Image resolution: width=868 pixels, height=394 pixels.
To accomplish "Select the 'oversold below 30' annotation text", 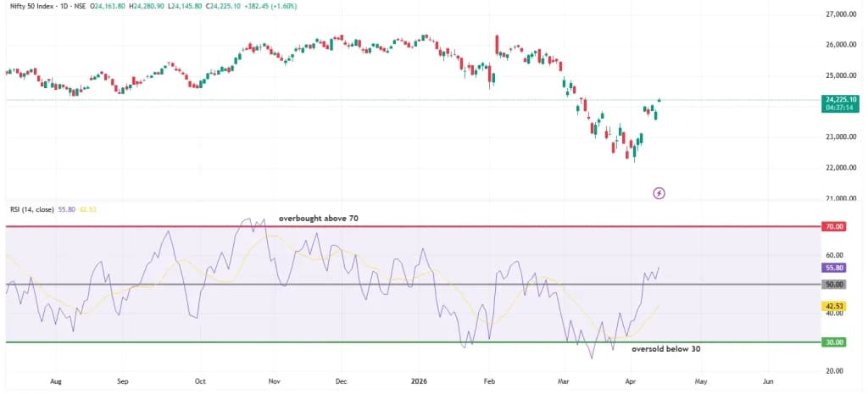I will coord(666,349).
